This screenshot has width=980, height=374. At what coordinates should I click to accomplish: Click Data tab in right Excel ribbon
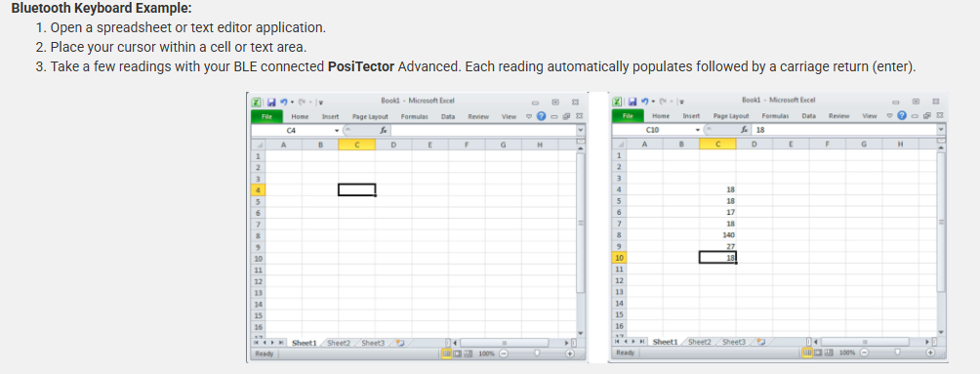[809, 116]
